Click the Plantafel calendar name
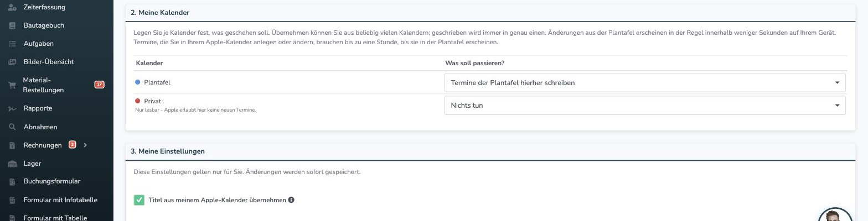Screen dimensions: 868x221 coord(157,82)
